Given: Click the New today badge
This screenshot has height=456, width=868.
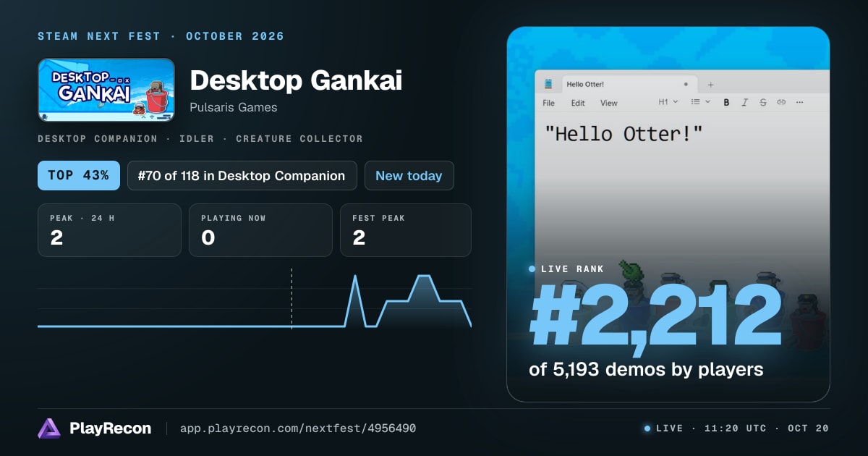Looking at the screenshot, I should click(x=409, y=176).
